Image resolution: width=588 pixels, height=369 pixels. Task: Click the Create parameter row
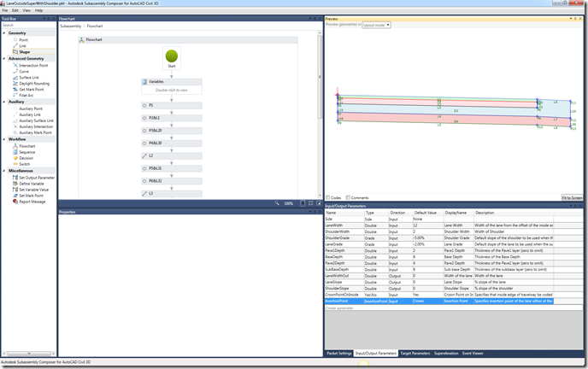click(x=344, y=307)
